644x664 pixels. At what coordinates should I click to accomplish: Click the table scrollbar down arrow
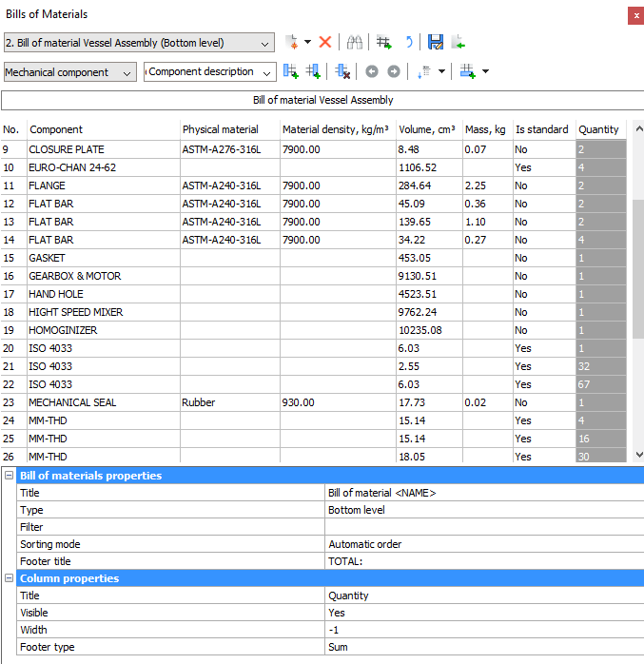(x=639, y=455)
